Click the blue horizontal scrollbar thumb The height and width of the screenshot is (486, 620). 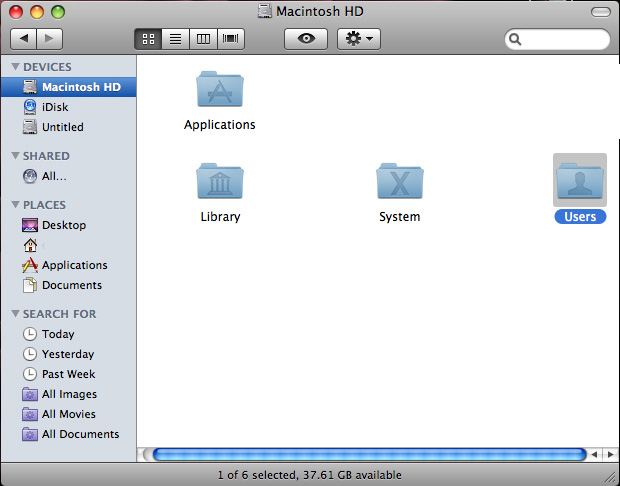tap(369, 454)
